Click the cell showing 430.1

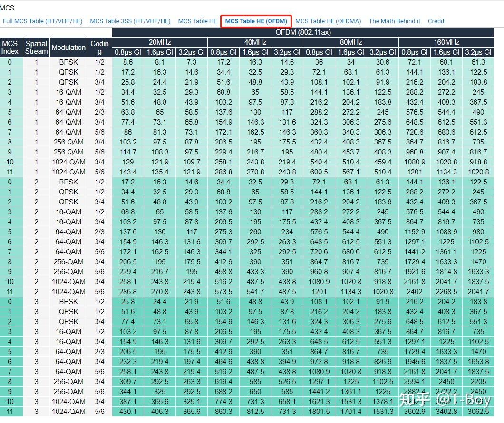[128, 412]
